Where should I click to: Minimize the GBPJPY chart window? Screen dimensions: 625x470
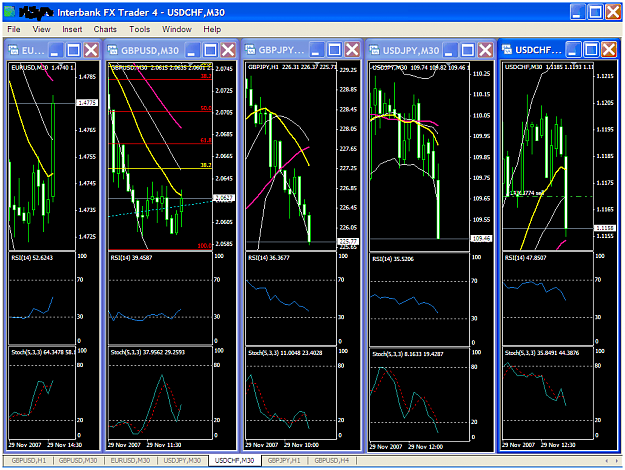click(316, 50)
